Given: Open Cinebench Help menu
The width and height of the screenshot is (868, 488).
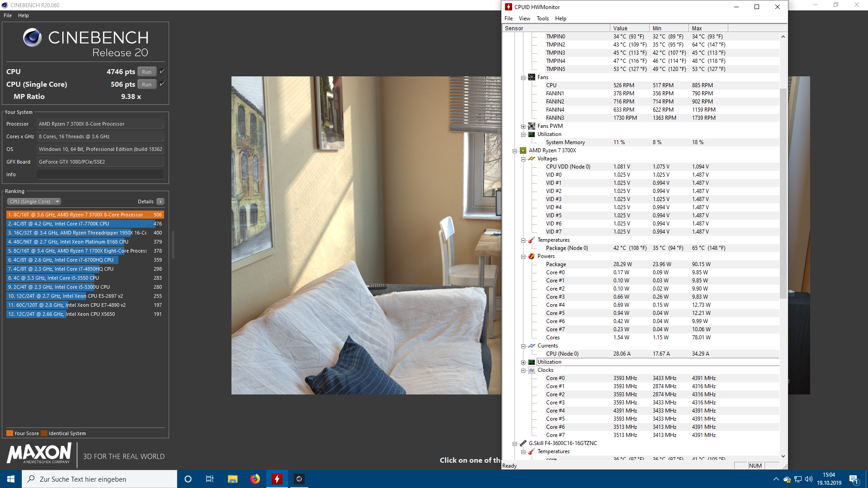Looking at the screenshot, I should point(24,15).
